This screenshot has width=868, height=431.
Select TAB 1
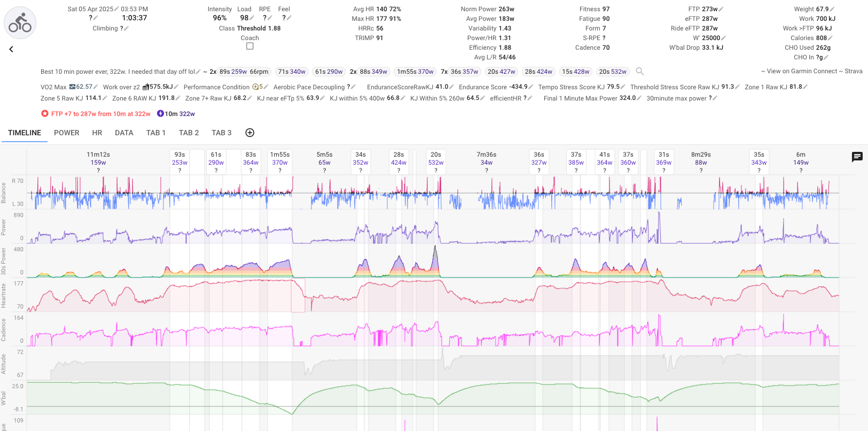click(156, 133)
